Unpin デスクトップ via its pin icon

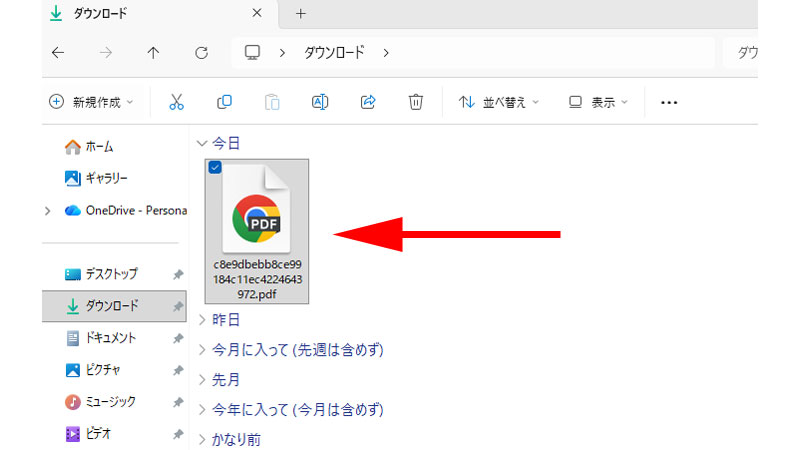click(178, 274)
